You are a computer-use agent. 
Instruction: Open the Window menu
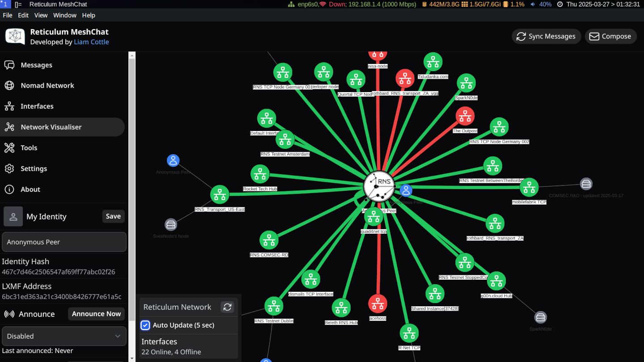pos(65,15)
